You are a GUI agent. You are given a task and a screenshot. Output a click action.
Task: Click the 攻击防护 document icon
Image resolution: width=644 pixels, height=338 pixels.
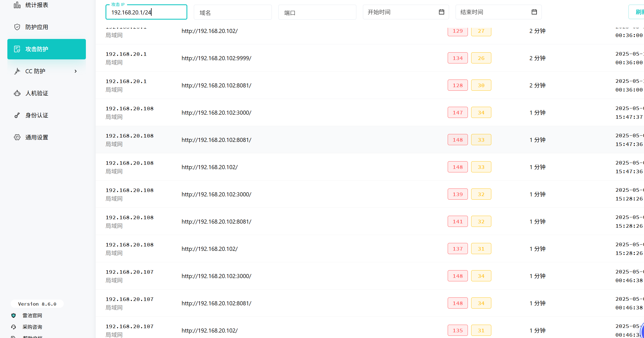click(17, 49)
